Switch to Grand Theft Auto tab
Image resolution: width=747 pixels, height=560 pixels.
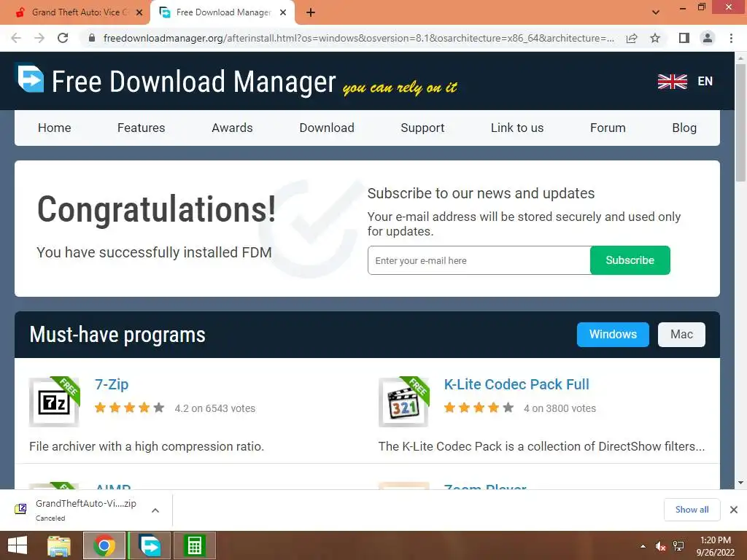click(79, 12)
